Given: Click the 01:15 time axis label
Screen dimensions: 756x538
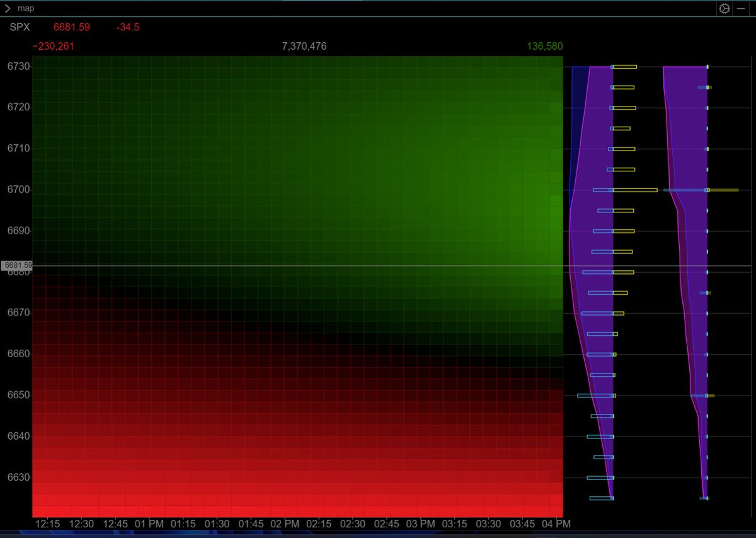Looking at the screenshot, I should tap(183, 524).
